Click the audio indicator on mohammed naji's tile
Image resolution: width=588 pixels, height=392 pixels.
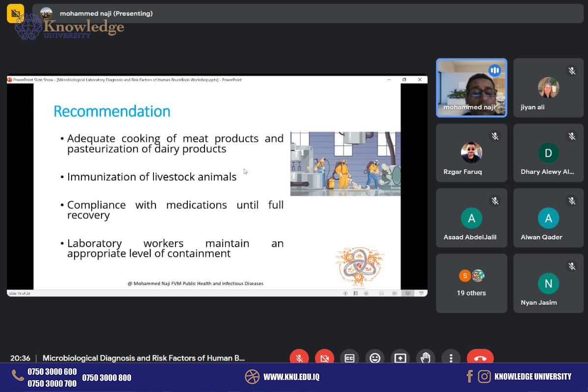pos(495,70)
